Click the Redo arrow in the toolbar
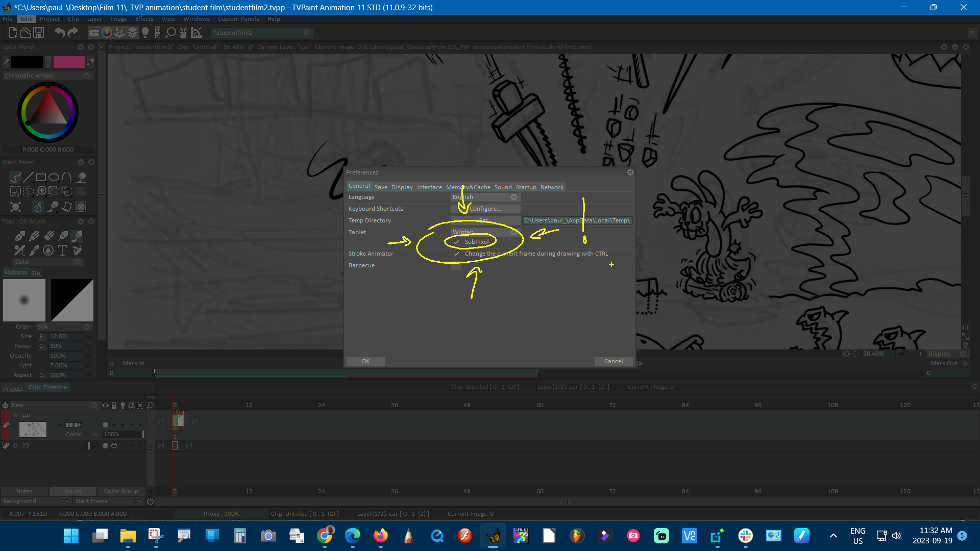The height and width of the screenshot is (551, 980). coord(73,33)
